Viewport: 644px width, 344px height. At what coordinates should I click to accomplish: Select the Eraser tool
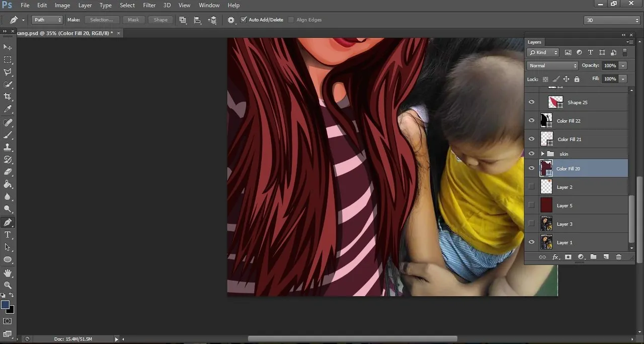tap(8, 172)
